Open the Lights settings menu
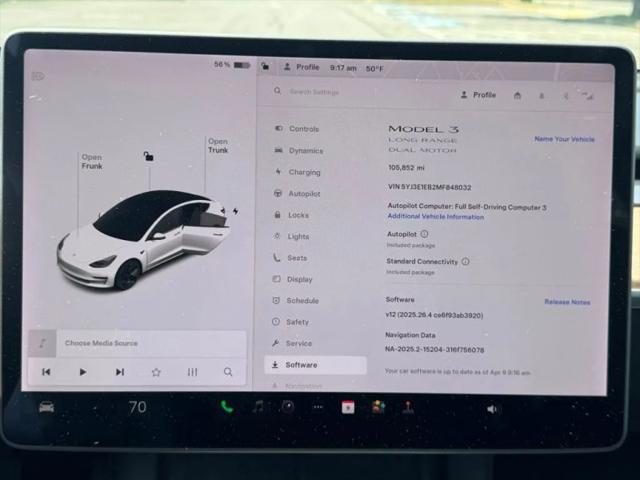The height and width of the screenshot is (480, 640). [291, 236]
